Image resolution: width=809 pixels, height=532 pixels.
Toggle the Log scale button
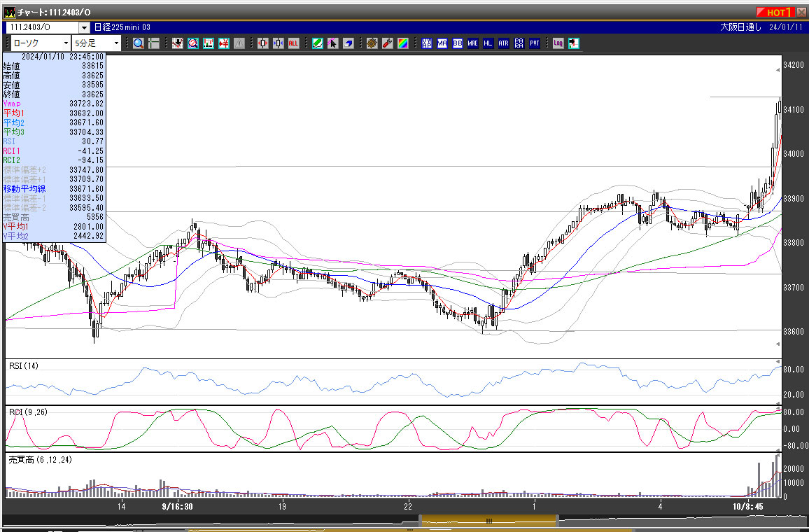point(558,43)
